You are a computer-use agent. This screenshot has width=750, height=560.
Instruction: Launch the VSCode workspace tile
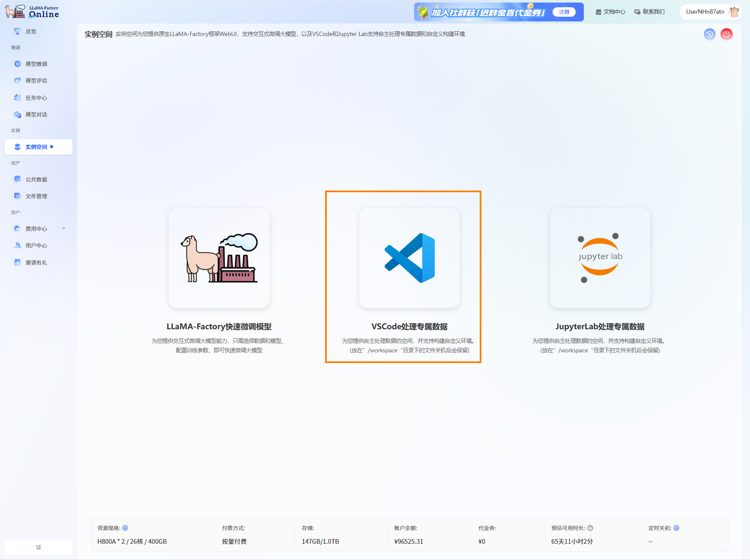click(x=409, y=258)
